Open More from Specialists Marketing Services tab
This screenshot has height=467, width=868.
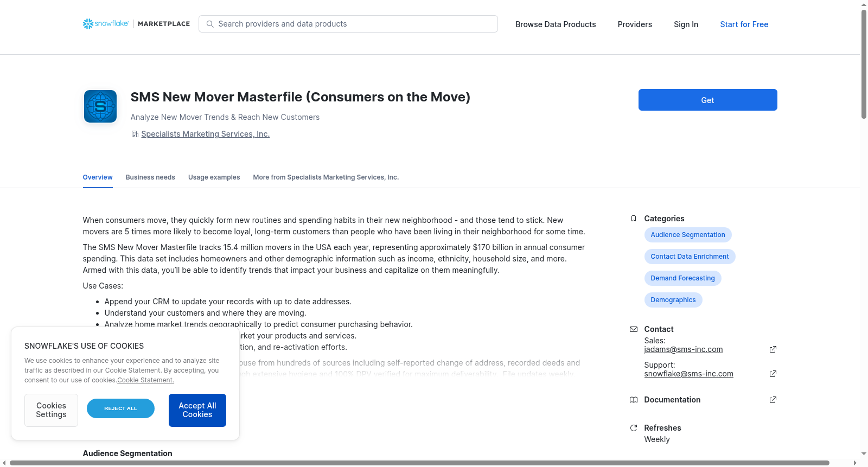pyautogui.click(x=325, y=177)
